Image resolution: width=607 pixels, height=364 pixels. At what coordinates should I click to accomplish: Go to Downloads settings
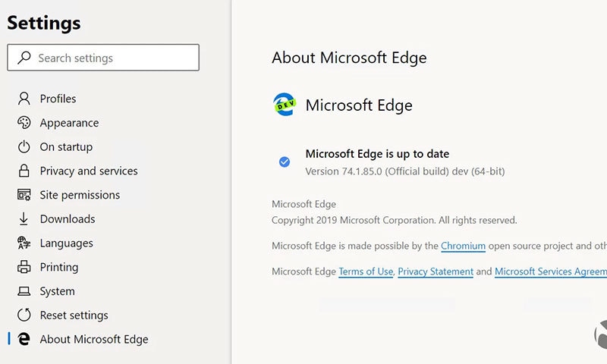point(68,219)
